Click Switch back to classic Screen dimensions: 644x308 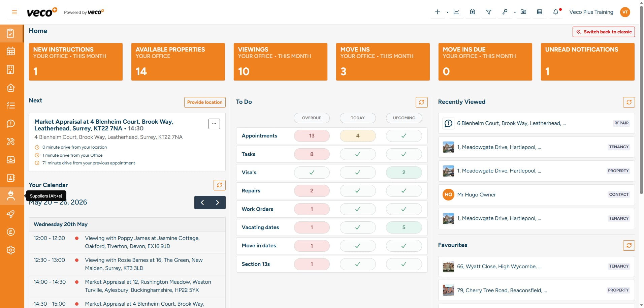604,32
